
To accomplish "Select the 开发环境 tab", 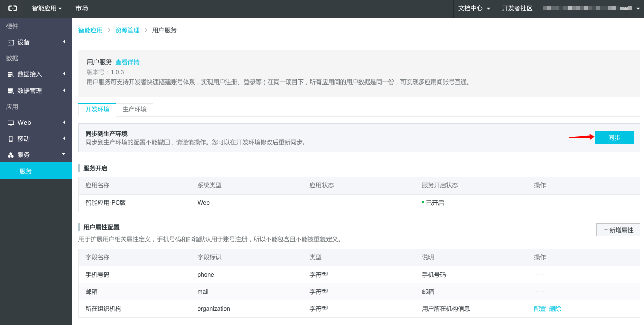I will (x=97, y=109).
